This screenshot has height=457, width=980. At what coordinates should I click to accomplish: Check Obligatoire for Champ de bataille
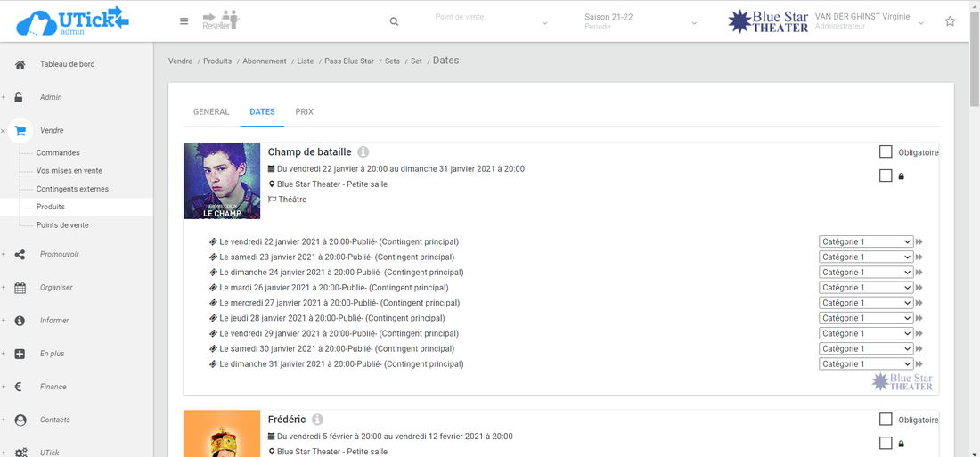click(x=886, y=152)
